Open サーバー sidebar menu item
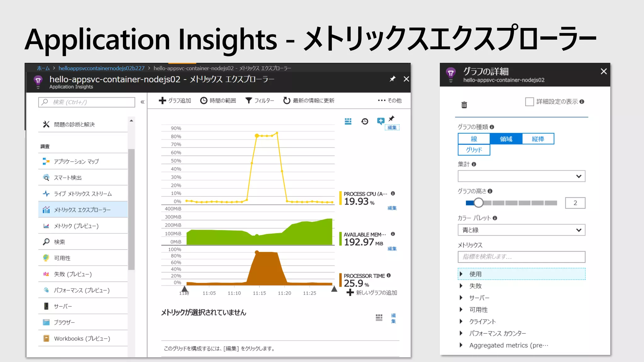The width and height of the screenshot is (644, 362). (x=83, y=306)
